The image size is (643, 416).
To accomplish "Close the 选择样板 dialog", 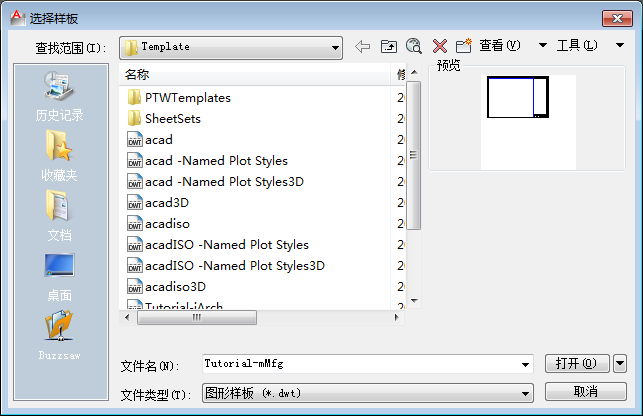I will click(617, 18).
